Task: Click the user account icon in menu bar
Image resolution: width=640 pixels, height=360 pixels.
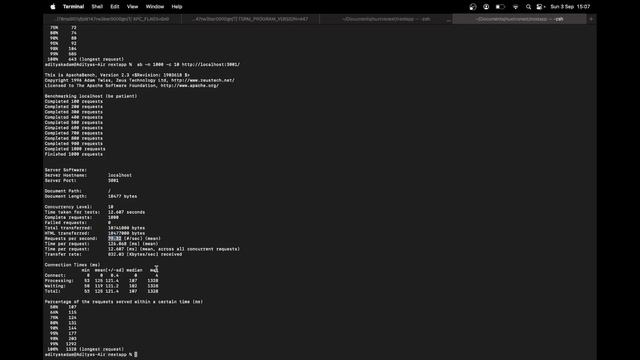Action: pyautogui.click(x=486, y=7)
